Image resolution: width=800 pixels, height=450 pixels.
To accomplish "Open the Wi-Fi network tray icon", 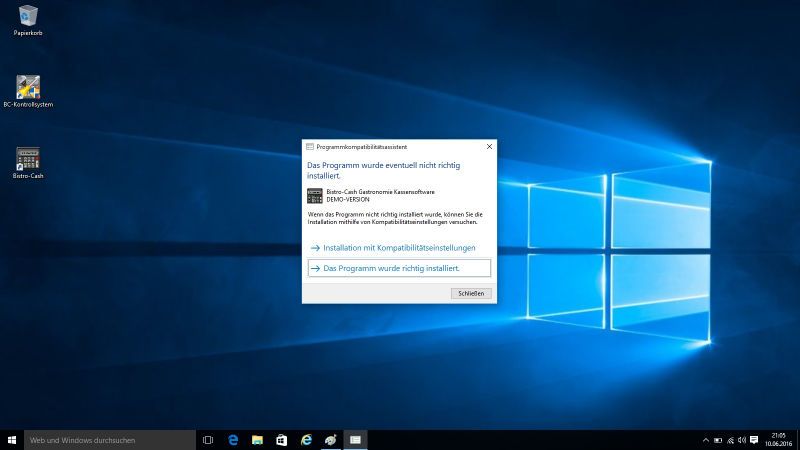I will point(730,440).
